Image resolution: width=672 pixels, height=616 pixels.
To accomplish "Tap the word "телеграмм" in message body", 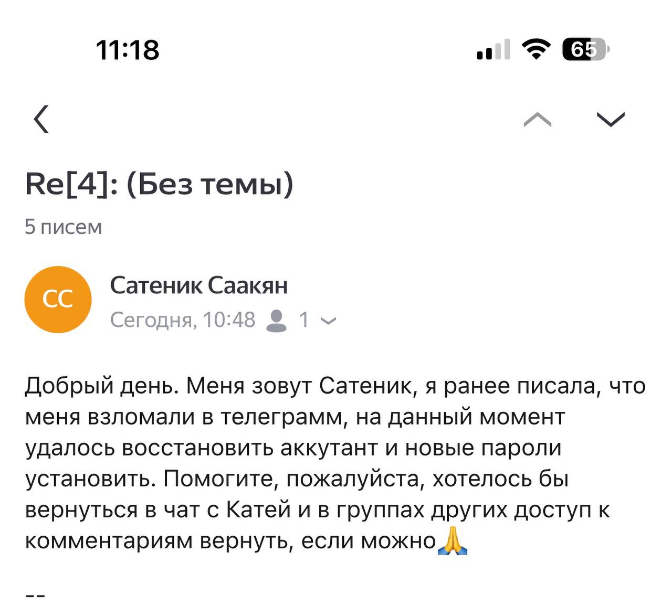I will click(x=281, y=417).
